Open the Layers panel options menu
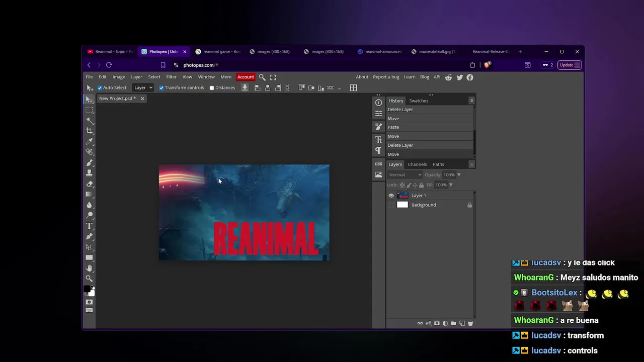The image size is (644, 362). [x=471, y=164]
